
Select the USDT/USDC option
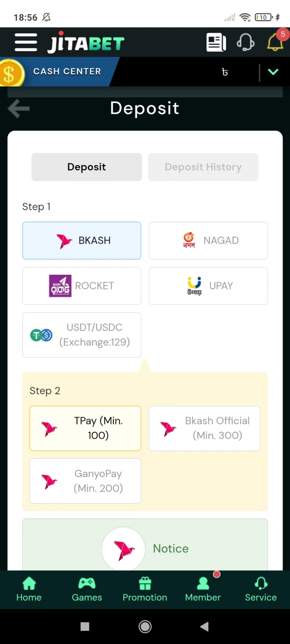82,335
